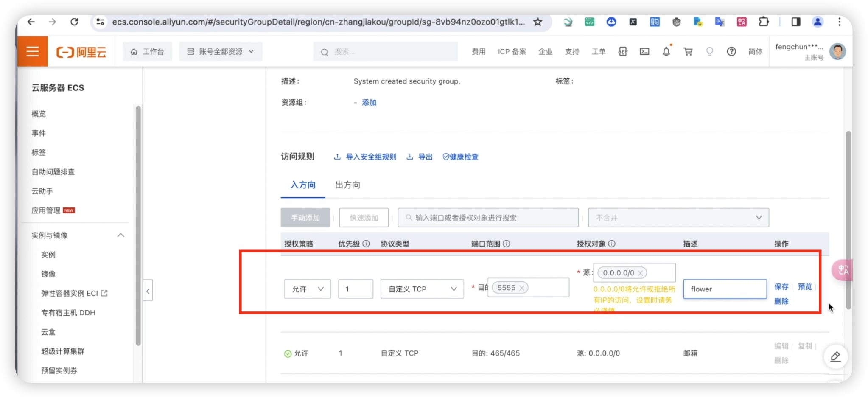Click the floating pencil edit icon
Viewport: 868px width, 398px height.
[x=835, y=357]
